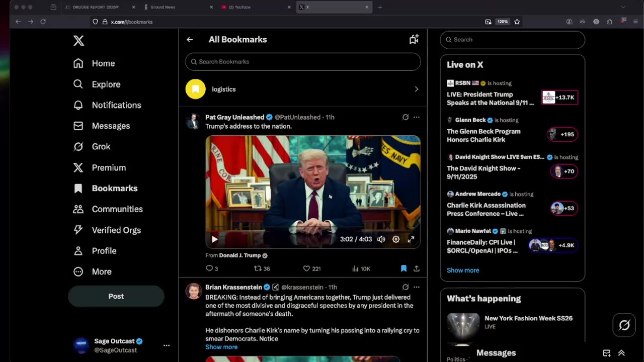Click the Post button

(x=116, y=296)
